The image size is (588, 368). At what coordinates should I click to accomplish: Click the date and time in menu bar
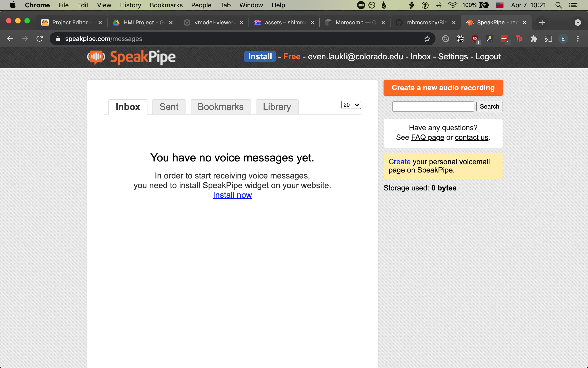pyautogui.click(x=528, y=5)
